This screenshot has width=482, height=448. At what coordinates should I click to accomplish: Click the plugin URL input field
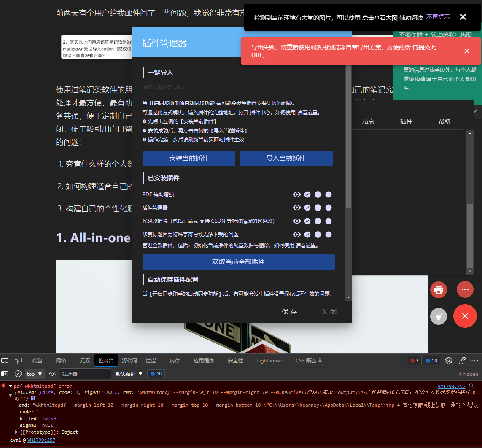[239, 86]
